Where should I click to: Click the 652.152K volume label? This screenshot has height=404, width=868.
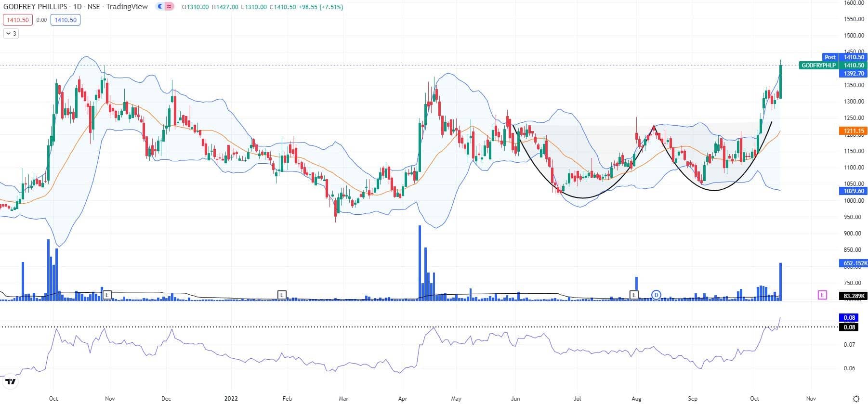853,263
